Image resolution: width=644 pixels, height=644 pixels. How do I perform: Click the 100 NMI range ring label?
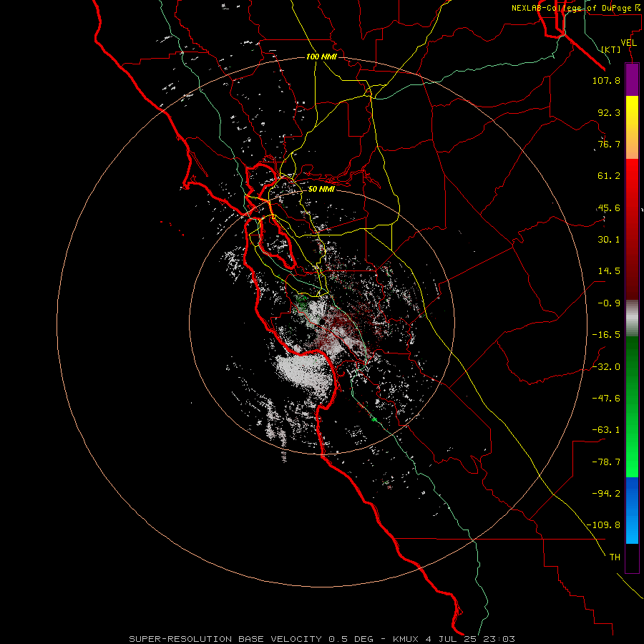tap(321, 57)
